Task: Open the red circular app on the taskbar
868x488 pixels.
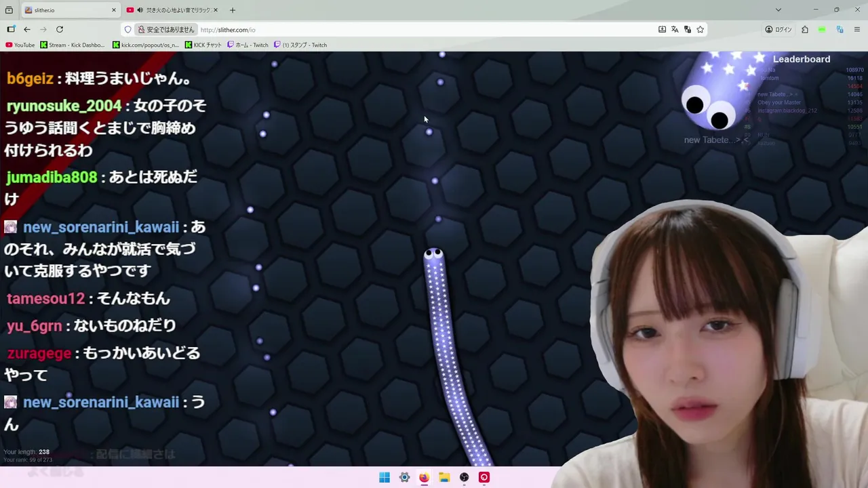Action: [484, 477]
